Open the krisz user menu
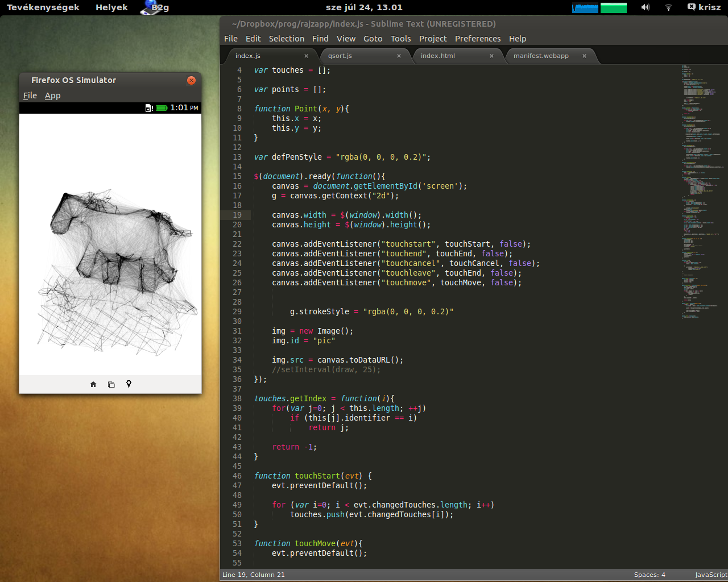 (710, 7)
